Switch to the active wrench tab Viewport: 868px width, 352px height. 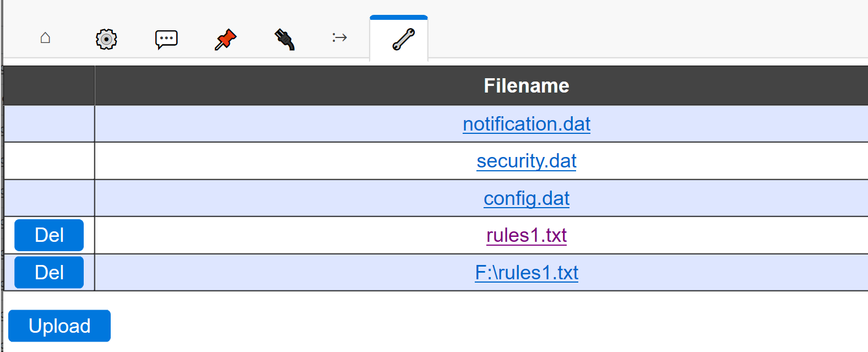(398, 38)
